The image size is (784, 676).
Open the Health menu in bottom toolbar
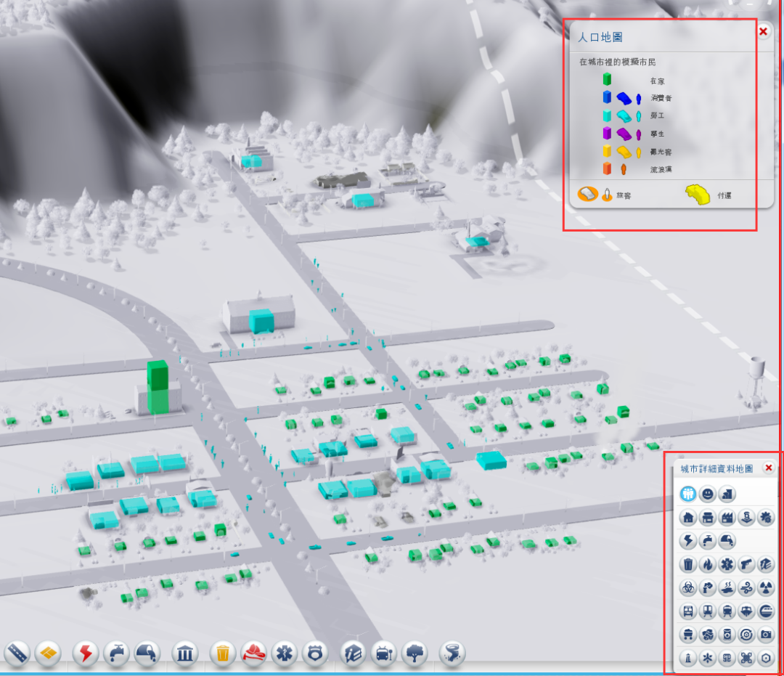pos(285,653)
